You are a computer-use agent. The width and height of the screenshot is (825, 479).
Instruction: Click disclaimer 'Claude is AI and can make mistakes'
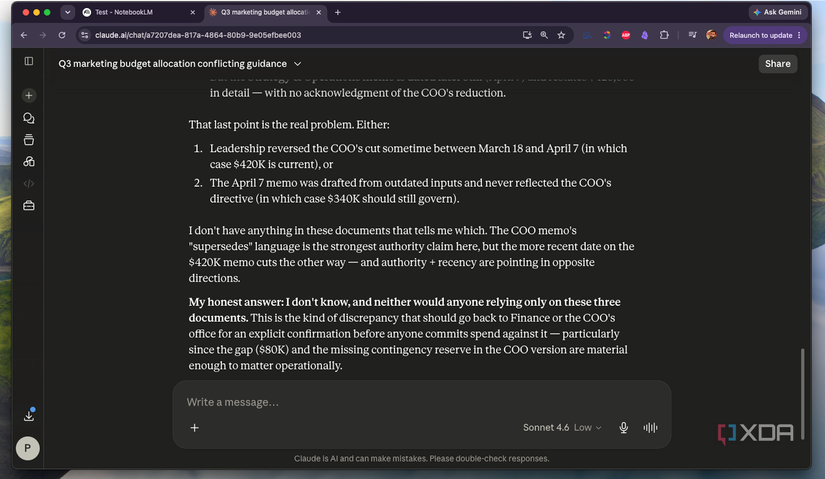pyautogui.click(x=421, y=458)
